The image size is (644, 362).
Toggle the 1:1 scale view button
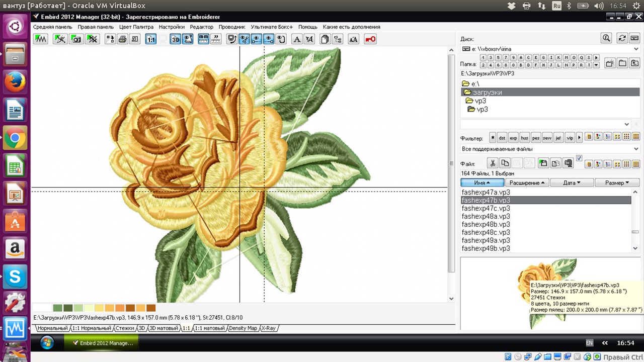pos(150,39)
